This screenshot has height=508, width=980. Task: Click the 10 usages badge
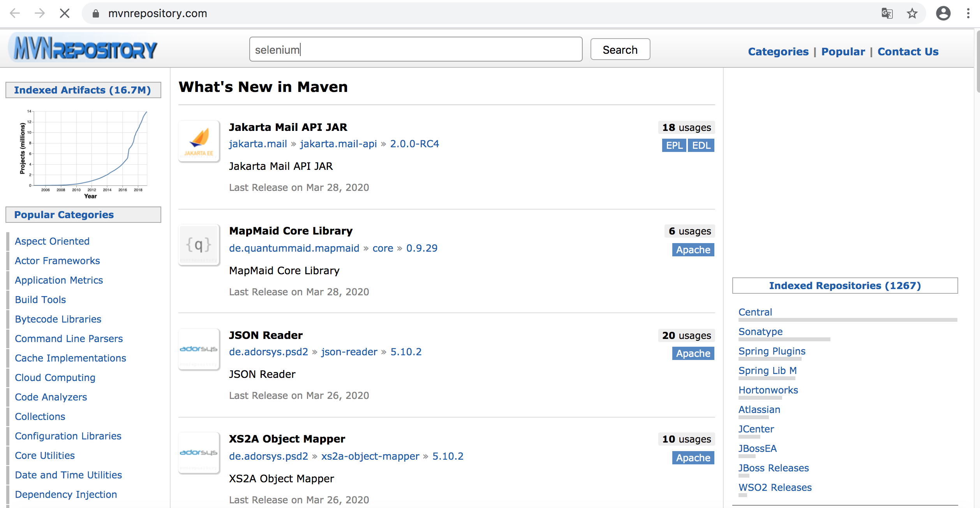coord(686,439)
